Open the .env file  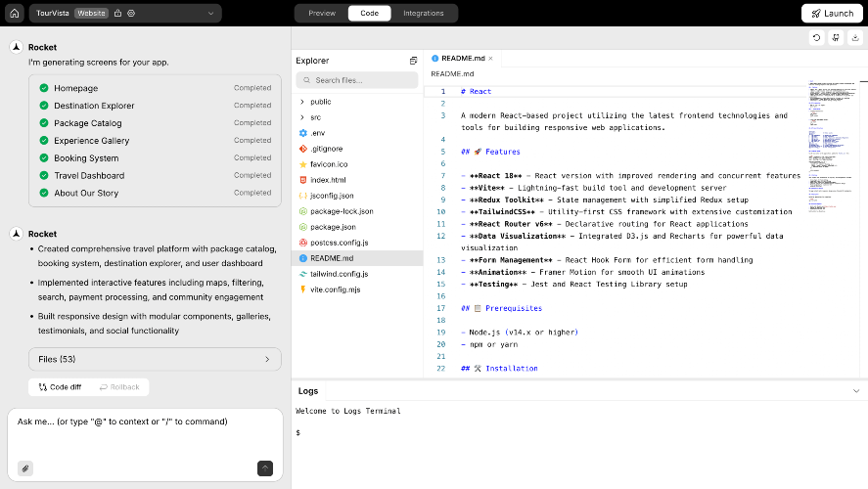click(357, 133)
